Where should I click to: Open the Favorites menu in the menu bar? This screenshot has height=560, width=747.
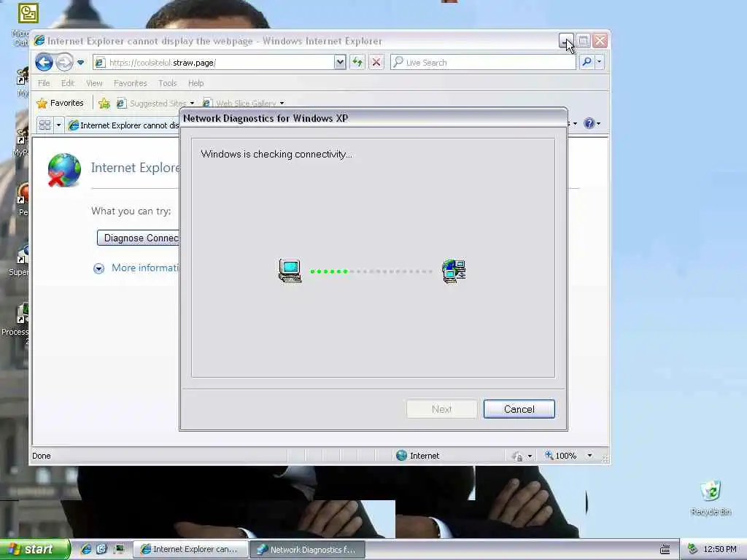tap(130, 83)
